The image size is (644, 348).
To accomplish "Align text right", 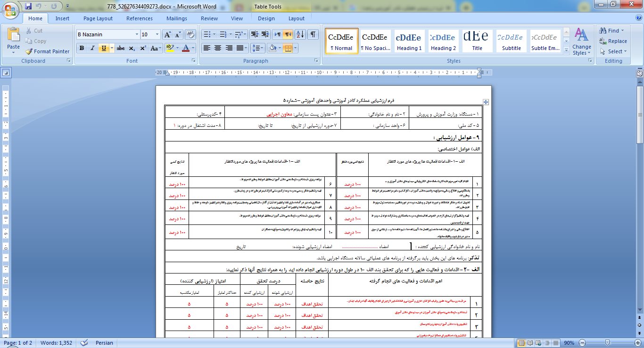I will point(229,48).
